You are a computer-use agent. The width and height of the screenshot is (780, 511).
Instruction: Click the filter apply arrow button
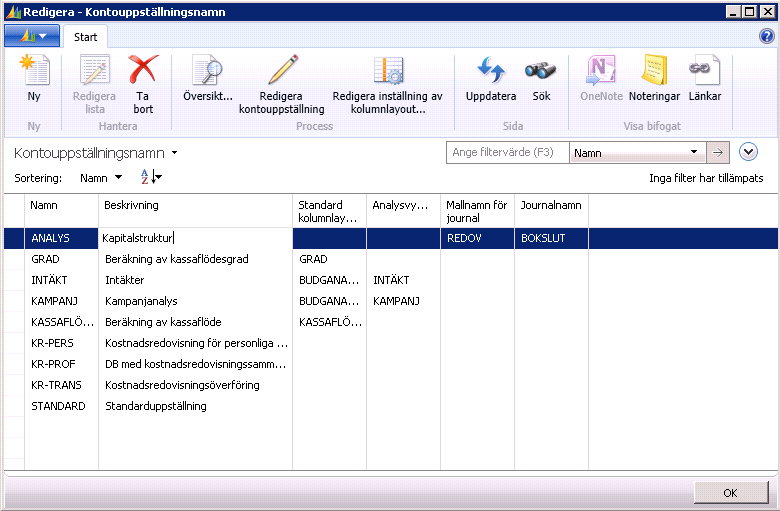tap(717, 153)
